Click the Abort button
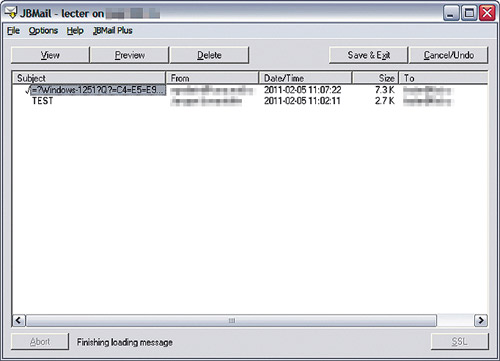The height and width of the screenshot is (361, 500). [x=40, y=342]
